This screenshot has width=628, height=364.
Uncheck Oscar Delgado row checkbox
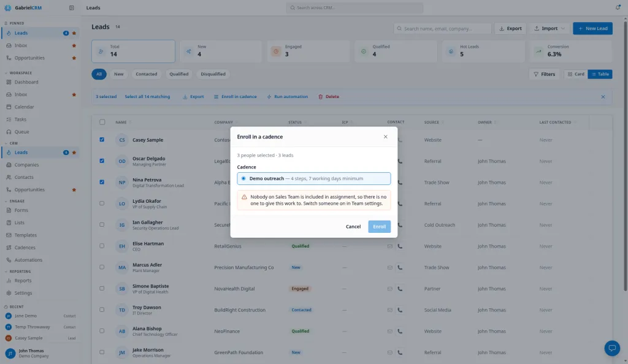pyautogui.click(x=102, y=161)
